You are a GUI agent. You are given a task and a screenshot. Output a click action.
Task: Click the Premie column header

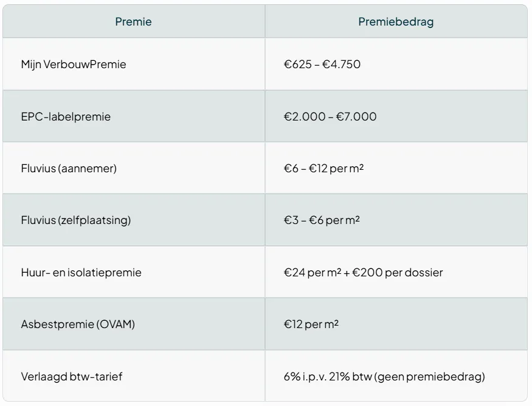(133, 22)
